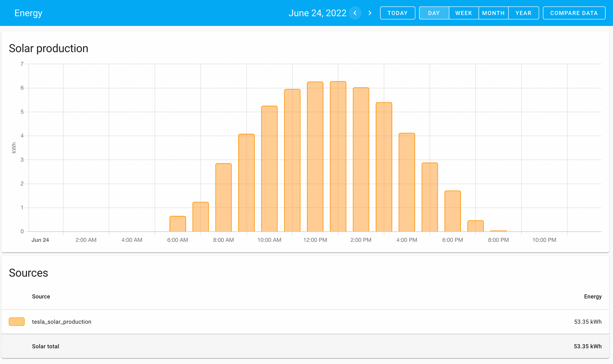Switch to YEAR view
The width and height of the screenshot is (613, 364).
[523, 13]
